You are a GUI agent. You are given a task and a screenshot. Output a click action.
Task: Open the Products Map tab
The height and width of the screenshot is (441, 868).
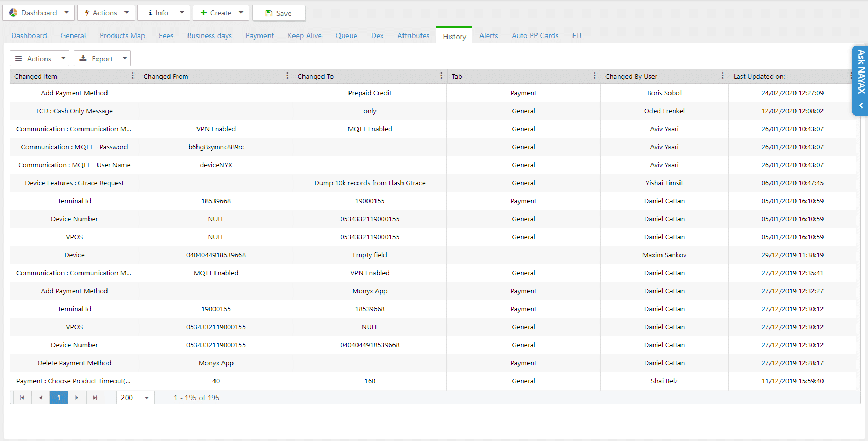122,35
